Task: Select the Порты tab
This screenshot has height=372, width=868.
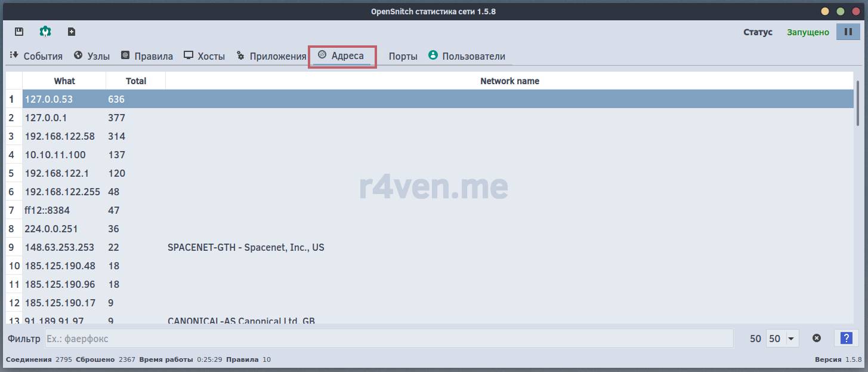Action: coord(403,56)
